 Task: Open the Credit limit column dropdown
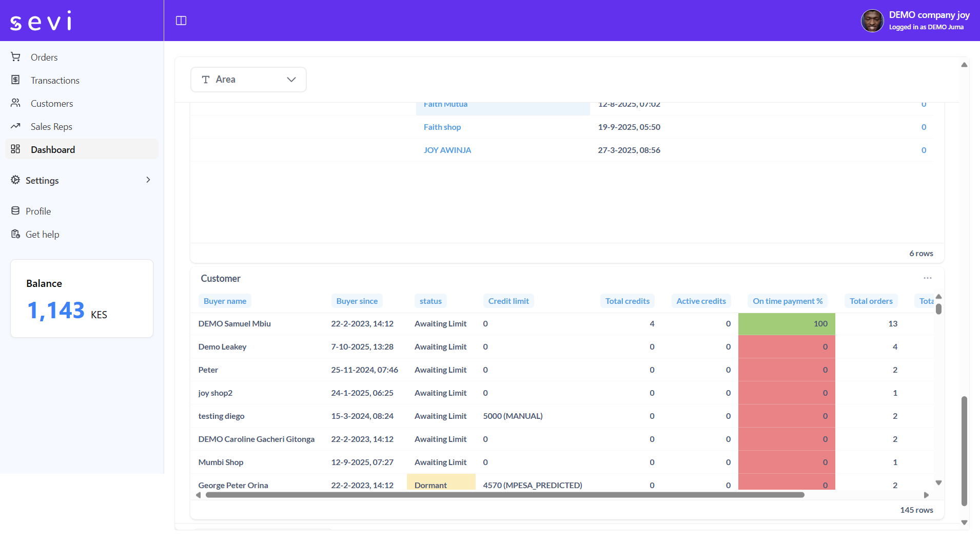pos(508,301)
